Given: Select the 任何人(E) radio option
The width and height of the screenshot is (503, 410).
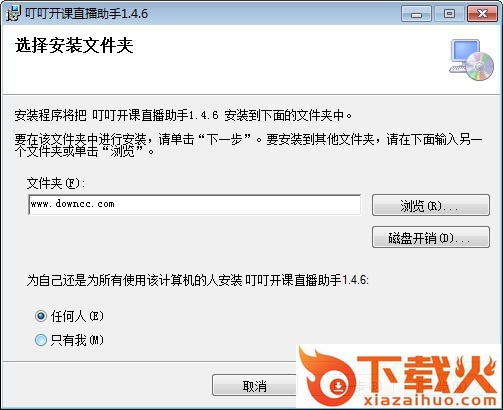Looking at the screenshot, I should point(41,316).
